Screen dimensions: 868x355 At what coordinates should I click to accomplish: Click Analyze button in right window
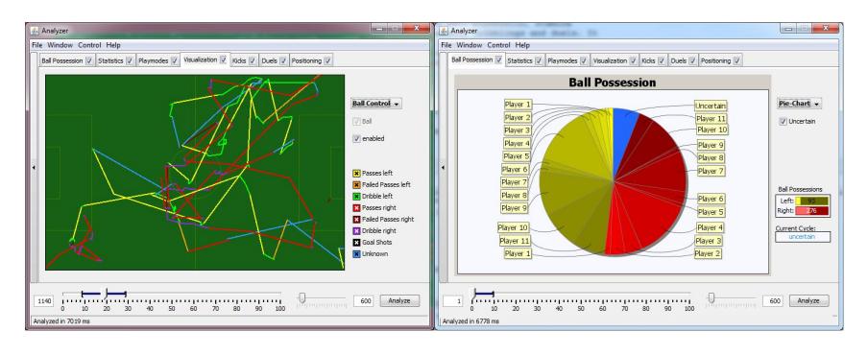tap(808, 301)
